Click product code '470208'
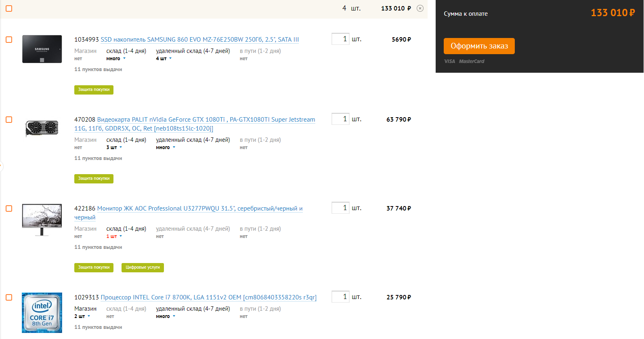The width and height of the screenshot is (644, 339). point(85,120)
